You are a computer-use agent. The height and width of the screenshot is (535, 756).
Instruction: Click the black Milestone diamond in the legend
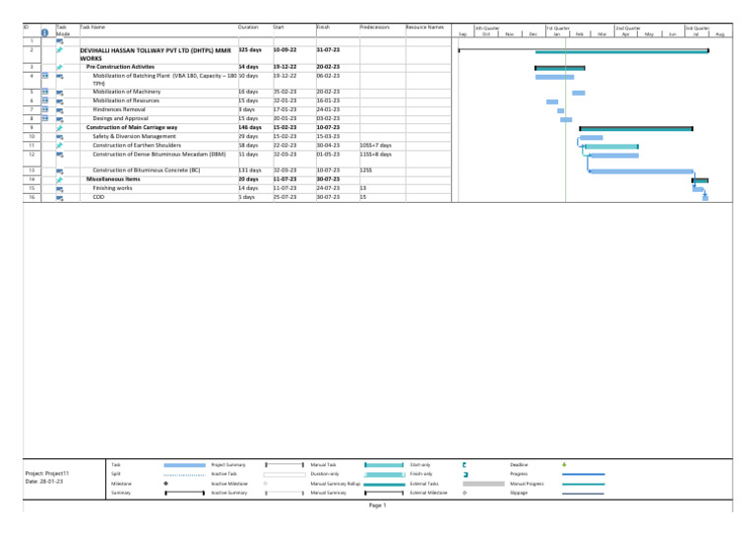coord(165,484)
